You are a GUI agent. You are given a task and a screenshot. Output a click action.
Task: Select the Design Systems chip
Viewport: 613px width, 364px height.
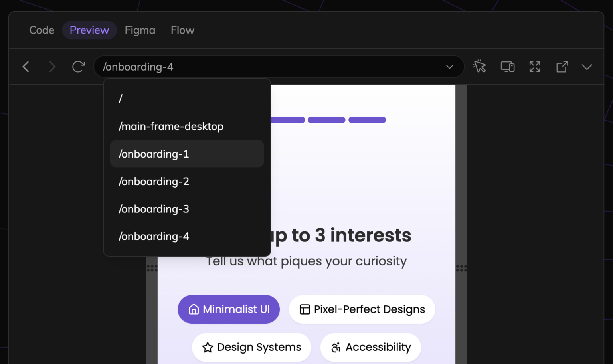(x=251, y=347)
